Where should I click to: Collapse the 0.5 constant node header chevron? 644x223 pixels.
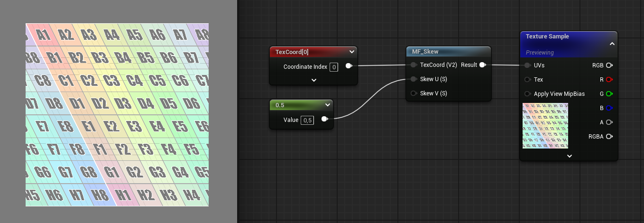pos(327,105)
